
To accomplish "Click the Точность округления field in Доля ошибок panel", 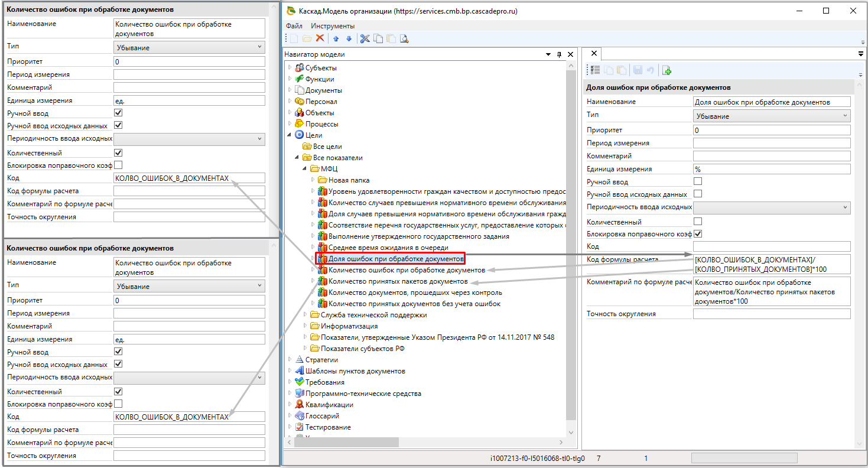I will [x=772, y=314].
